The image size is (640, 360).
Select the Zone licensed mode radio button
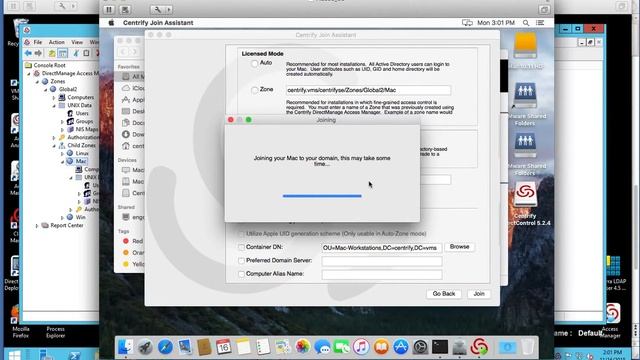point(255,90)
